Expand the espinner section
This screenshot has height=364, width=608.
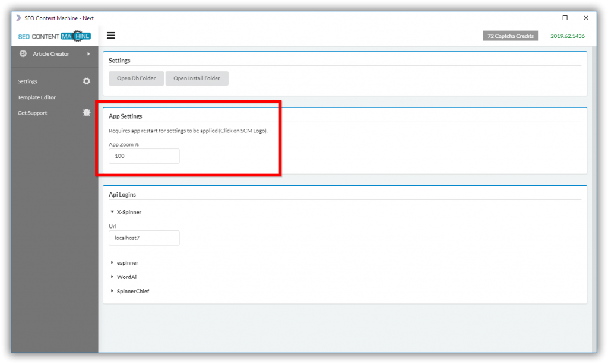coord(112,262)
